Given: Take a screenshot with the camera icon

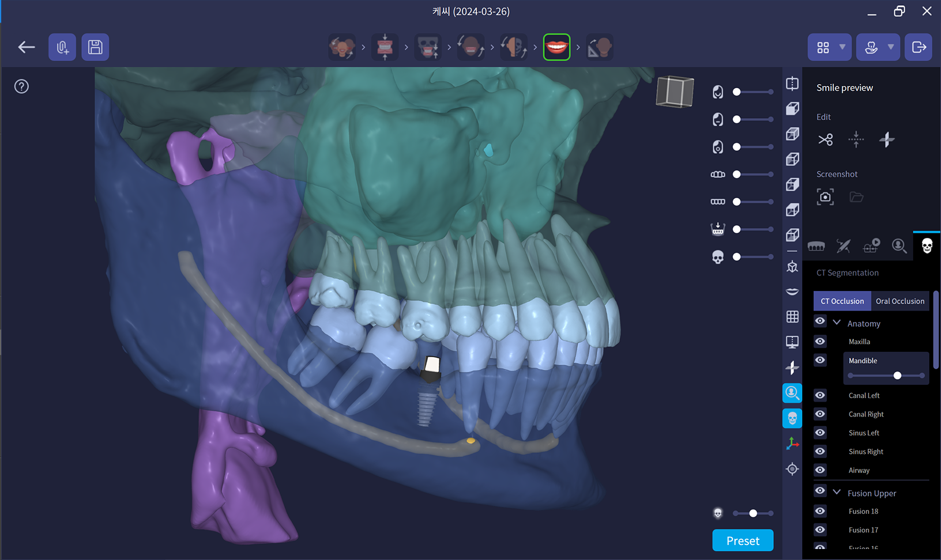Looking at the screenshot, I should point(825,197).
